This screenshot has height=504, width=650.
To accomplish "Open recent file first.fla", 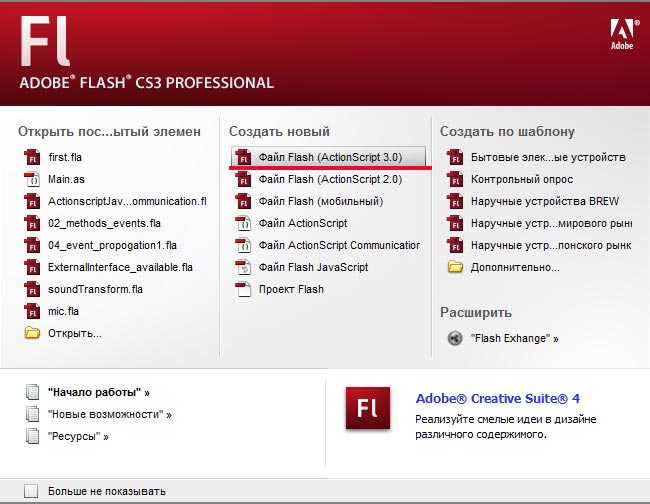I will (x=65, y=158).
